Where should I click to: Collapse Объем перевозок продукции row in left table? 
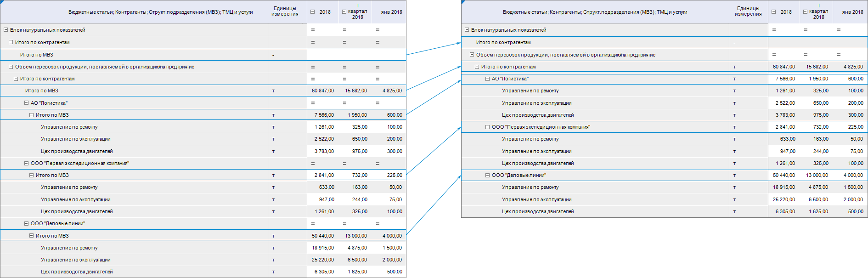[x=11, y=67]
